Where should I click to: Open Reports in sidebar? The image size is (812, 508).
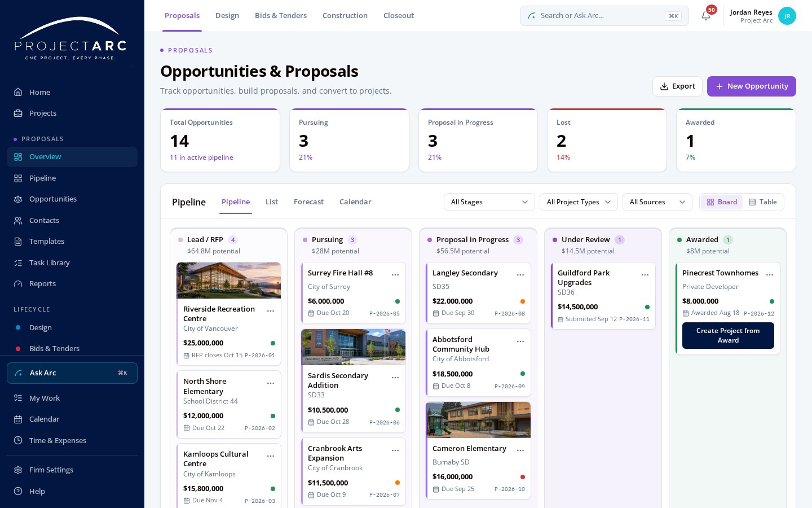point(72,283)
